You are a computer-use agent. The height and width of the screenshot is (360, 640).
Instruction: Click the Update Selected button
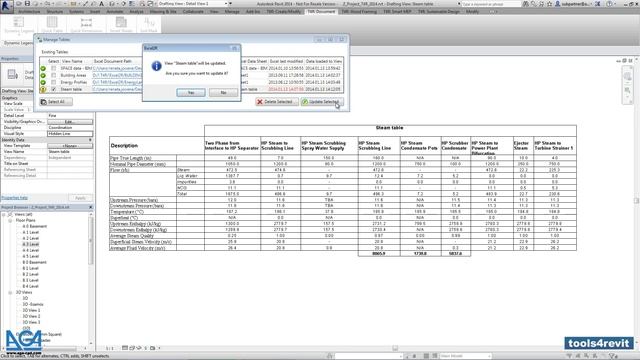click(322, 102)
